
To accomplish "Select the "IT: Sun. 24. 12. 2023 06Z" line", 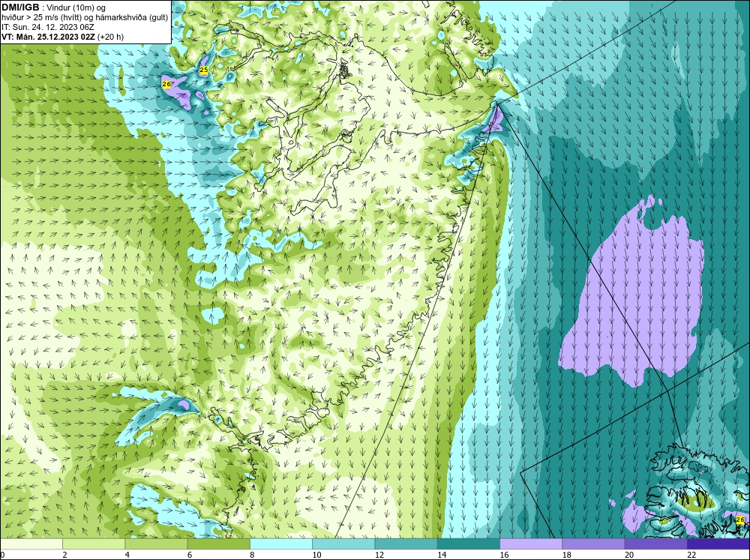I will pyautogui.click(x=48, y=27).
